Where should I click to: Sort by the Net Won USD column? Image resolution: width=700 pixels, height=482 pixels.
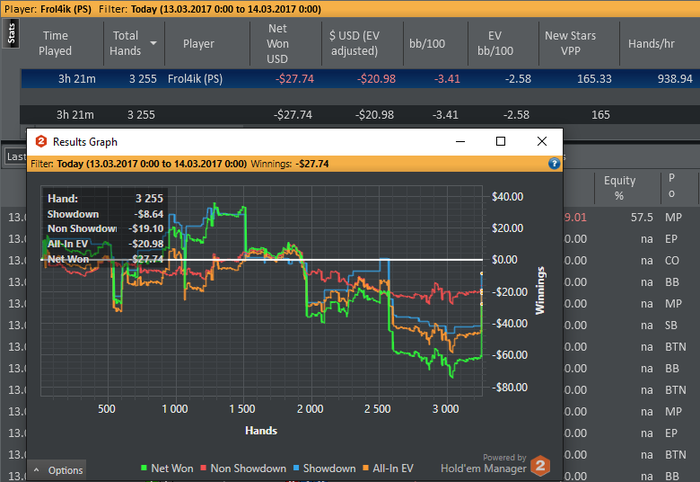277,43
